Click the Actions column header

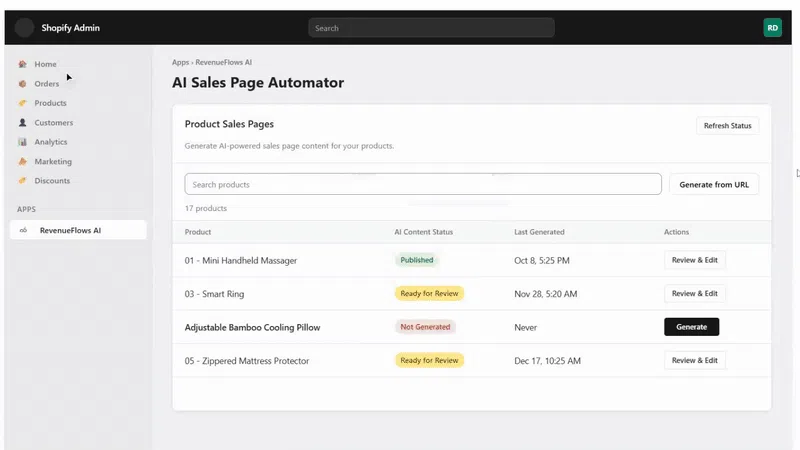click(677, 232)
